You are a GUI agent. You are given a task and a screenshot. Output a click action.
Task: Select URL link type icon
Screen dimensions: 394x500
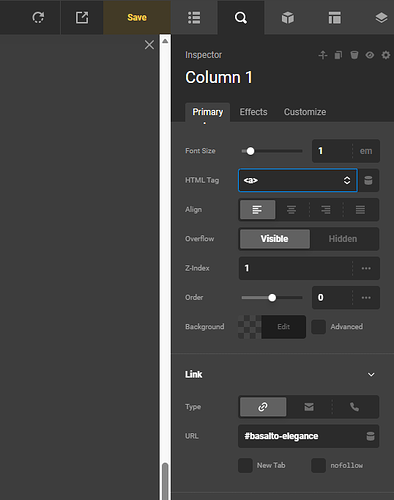[263, 407]
